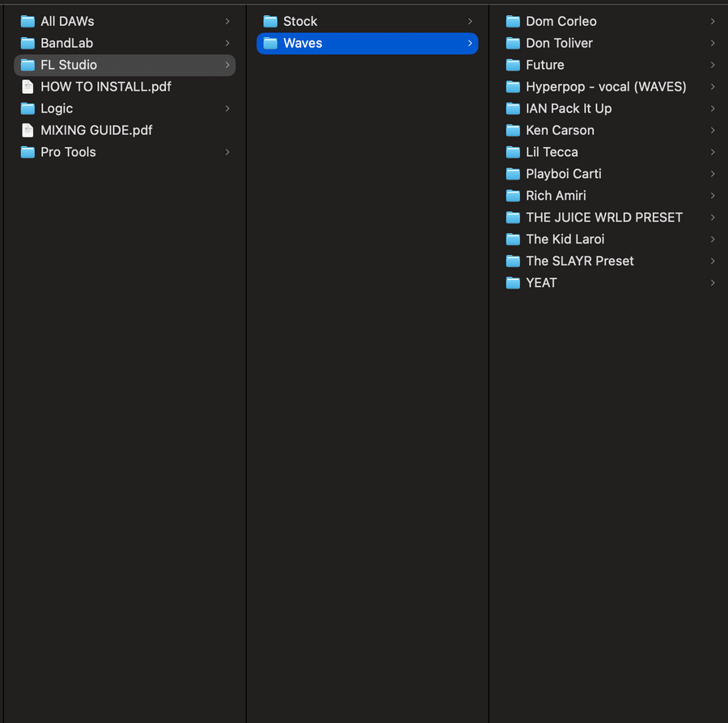Click the The Kid Laroi folder icon
This screenshot has height=723, width=728.
(513, 239)
